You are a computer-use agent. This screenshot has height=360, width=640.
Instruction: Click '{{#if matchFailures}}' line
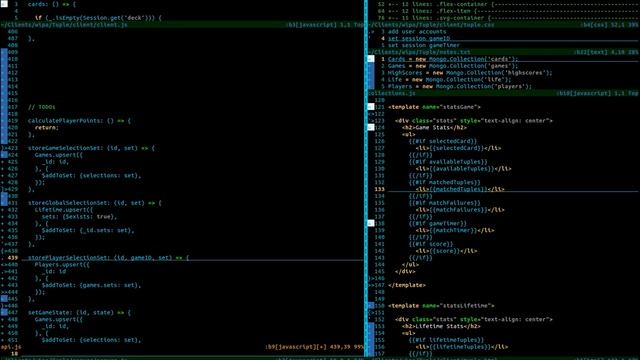[x=444, y=203]
